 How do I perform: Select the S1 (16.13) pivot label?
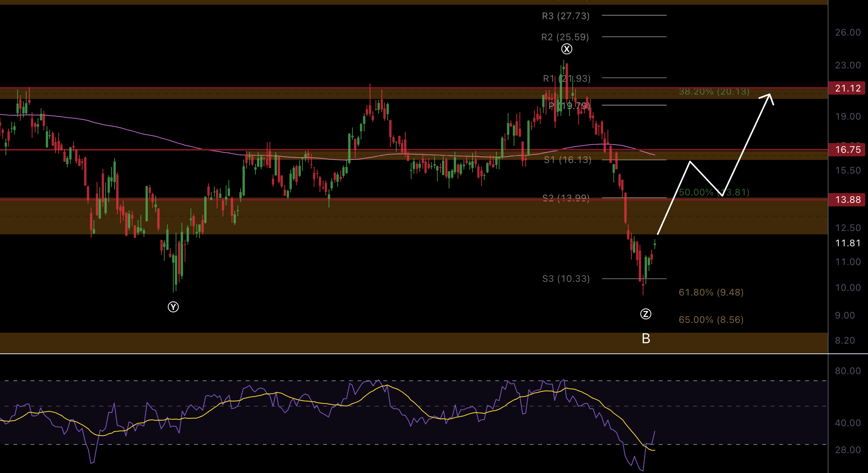[568, 160]
